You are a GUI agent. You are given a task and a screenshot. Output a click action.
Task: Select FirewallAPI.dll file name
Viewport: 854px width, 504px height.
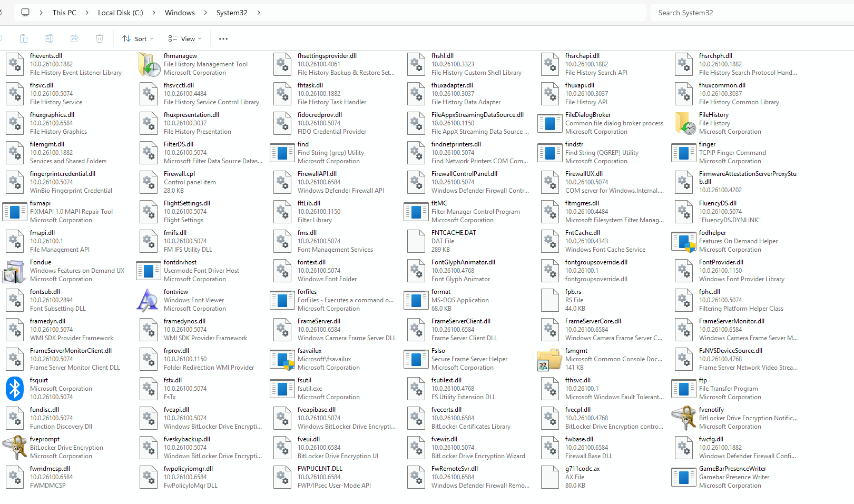pyautogui.click(x=317, y=174)
